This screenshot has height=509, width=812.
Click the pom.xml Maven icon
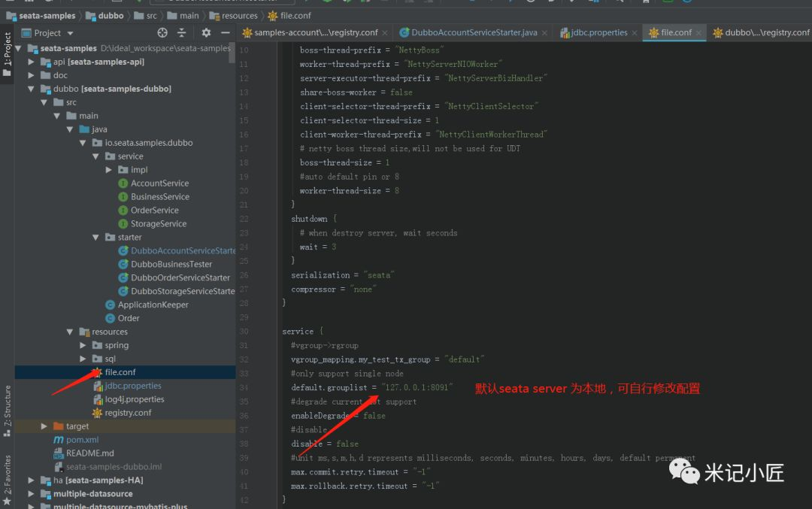[59, 440]
